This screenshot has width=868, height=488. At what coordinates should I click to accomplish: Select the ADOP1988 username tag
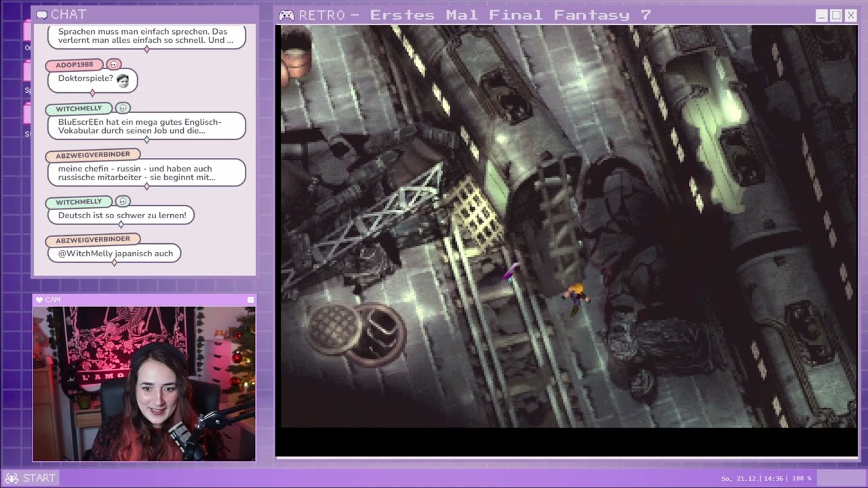[x=75, y=64]
